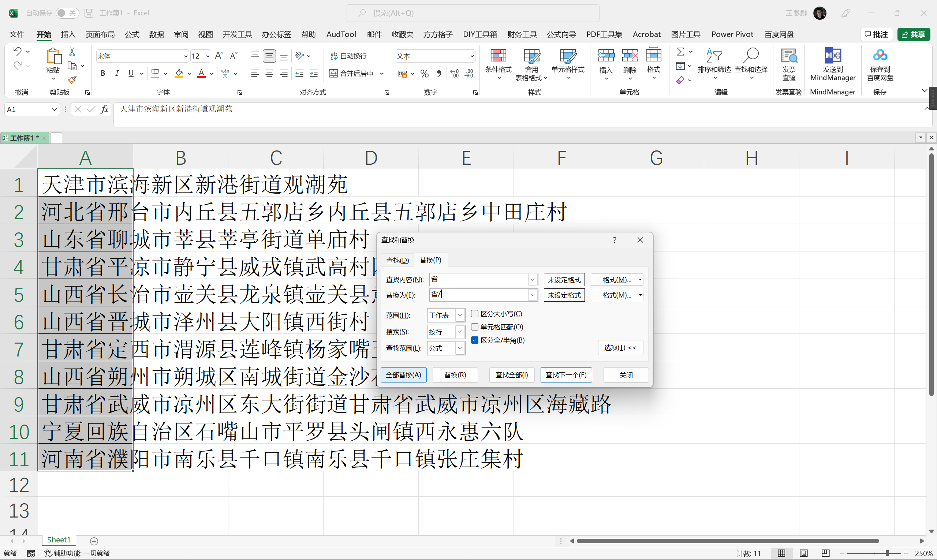The height and width of the screenshot is (560, 937).
Task: Check the match entire cell contents box
Action: click(475, 327)
